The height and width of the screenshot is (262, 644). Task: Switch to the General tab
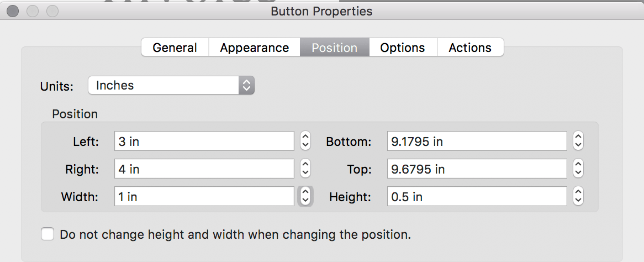175,48
